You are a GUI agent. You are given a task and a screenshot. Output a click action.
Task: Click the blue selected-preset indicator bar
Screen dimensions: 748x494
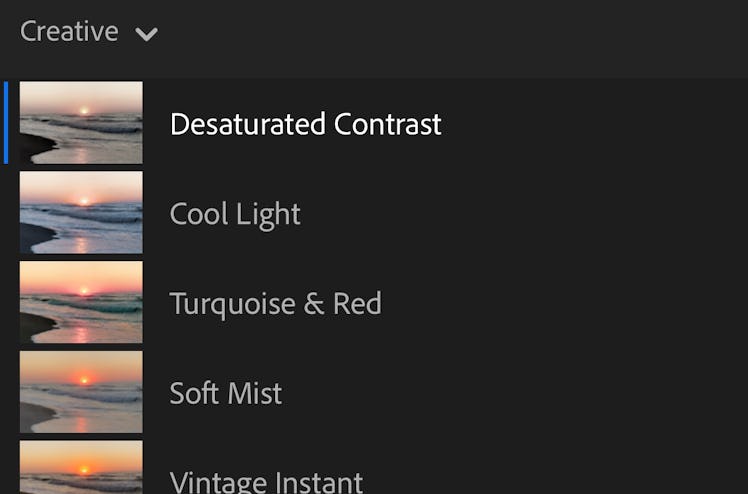click(x=6, y=123)
